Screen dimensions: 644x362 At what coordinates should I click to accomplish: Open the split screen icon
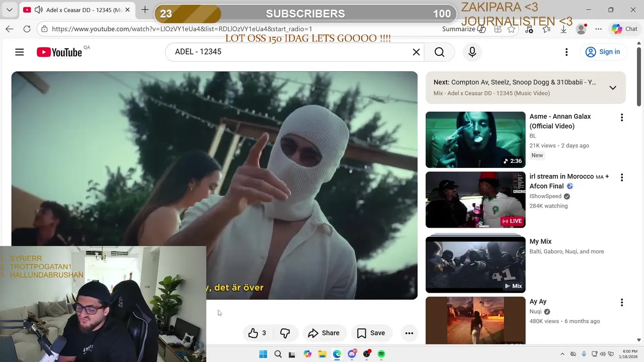(498, 29)
